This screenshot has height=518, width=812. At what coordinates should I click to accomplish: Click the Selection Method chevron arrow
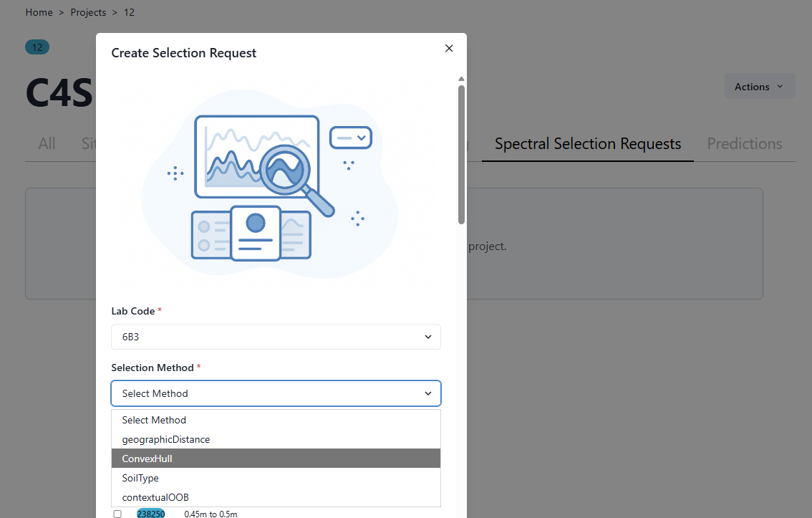[x=428, y=393]
